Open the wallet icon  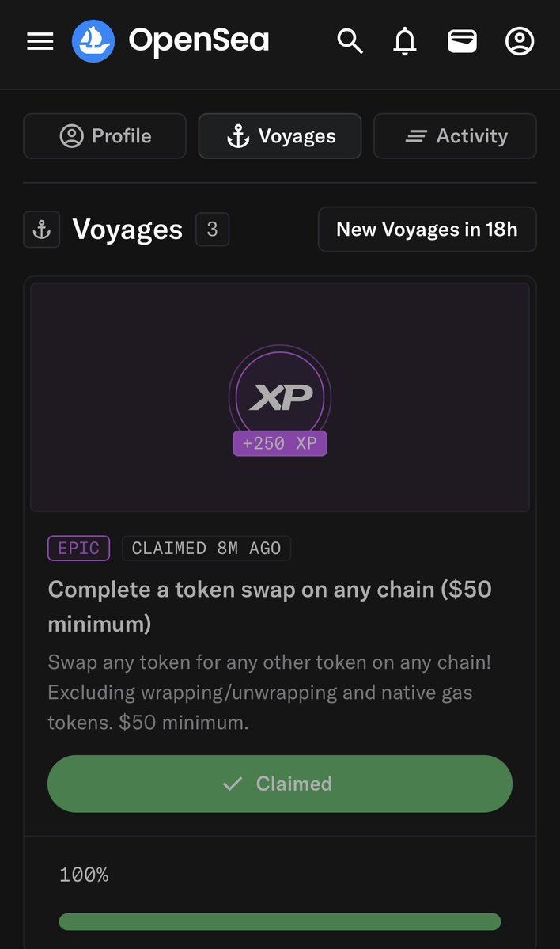tap(462, 41)
